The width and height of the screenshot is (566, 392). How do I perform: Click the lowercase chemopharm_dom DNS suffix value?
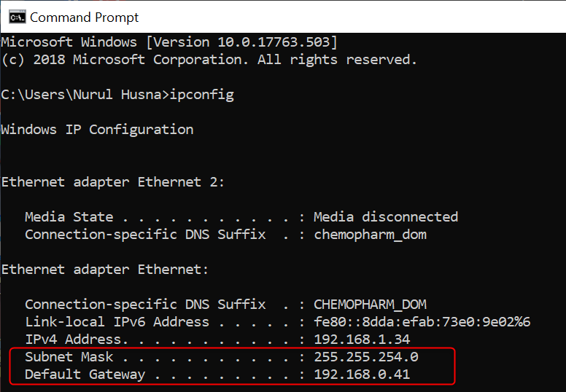pyautogui.click(x=370, y=235)
